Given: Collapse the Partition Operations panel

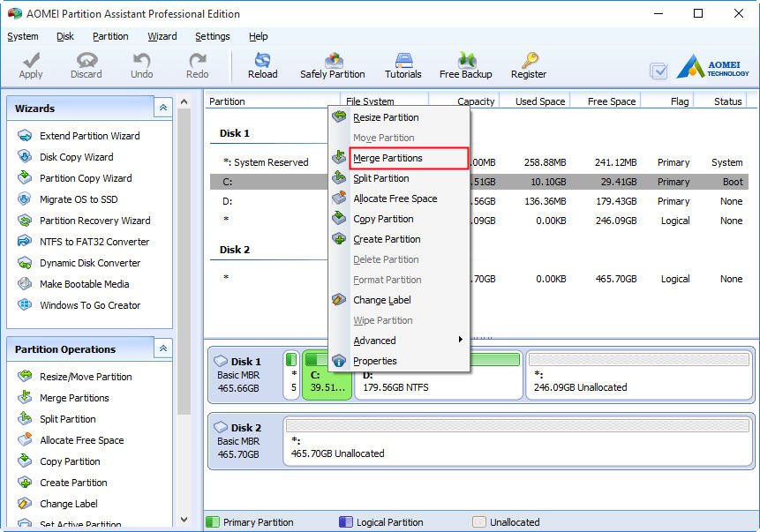Looking at the screenshot, I should click(x=162, y=348).
